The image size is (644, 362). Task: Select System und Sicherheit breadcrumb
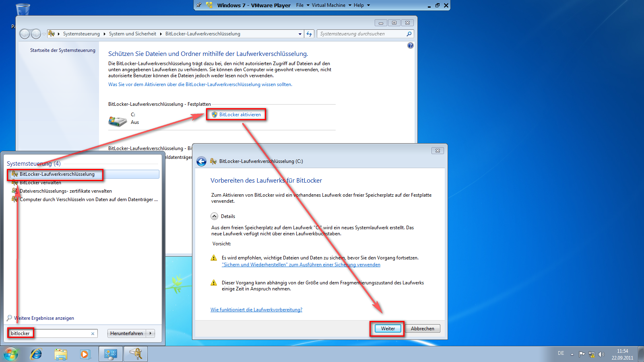pyautogui.click(x=132, y=34)
